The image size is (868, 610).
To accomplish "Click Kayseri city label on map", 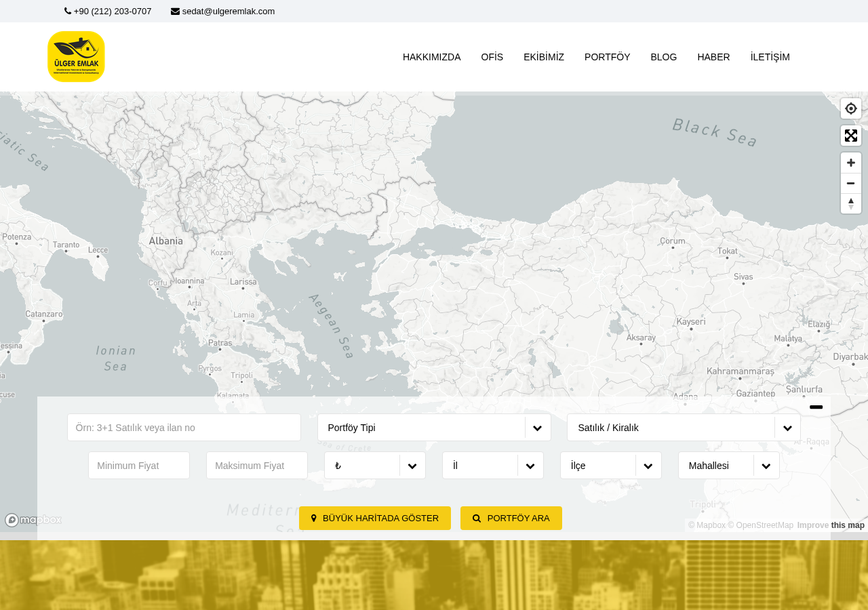I will pyautogui.click(x=691, y=321).
